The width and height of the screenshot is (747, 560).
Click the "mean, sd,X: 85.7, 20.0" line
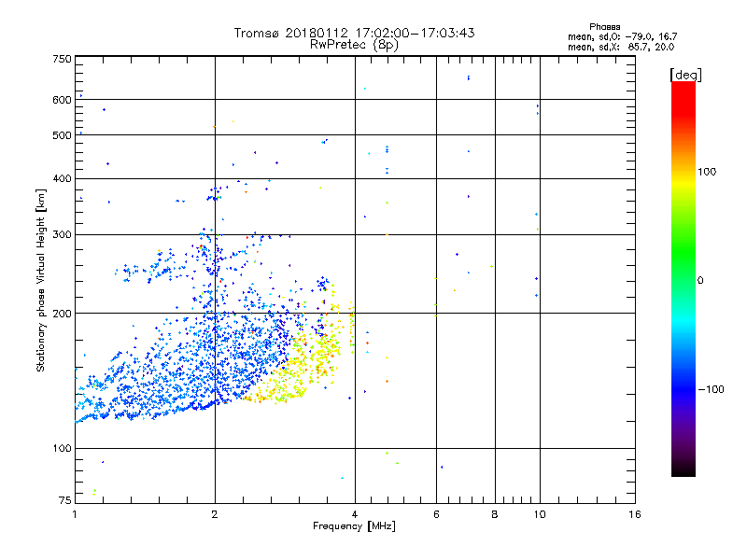coord(621,47)
